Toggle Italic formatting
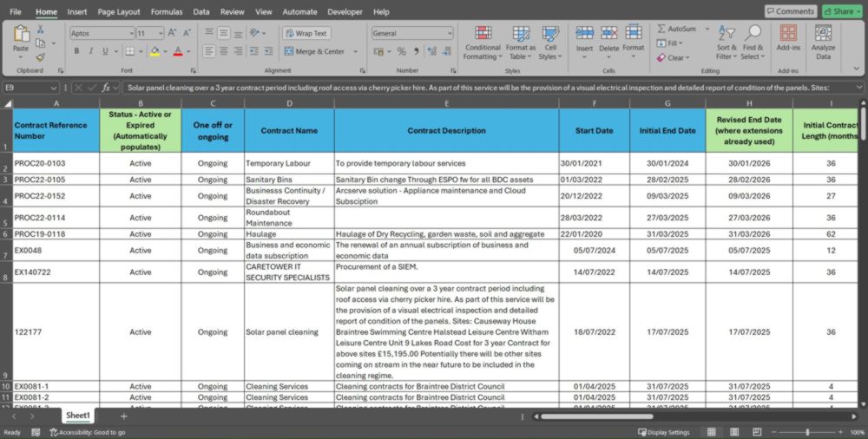The height and width of the screenshot is (439, 868). (x=91, y=51)
